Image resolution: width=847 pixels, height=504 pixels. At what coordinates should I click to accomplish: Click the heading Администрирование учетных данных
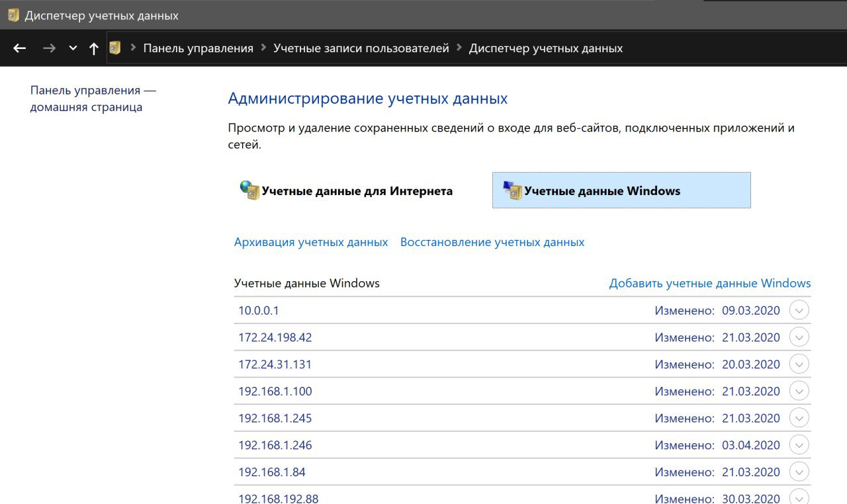click(368, 99)
